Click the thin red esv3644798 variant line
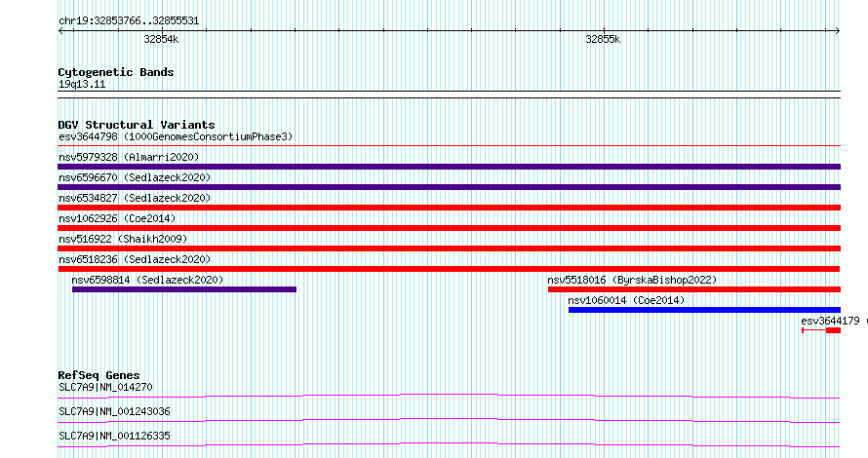Image resolution: width=868 pixels, height=458 pixels. (x=449, y=146)
